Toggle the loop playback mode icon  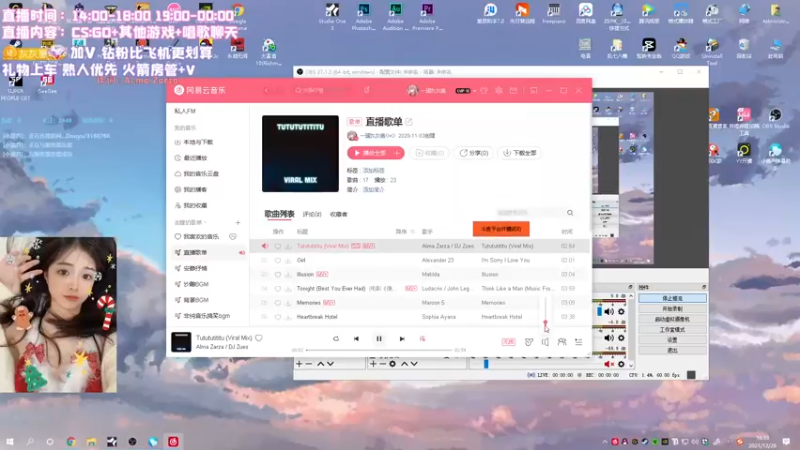(336, 339)
